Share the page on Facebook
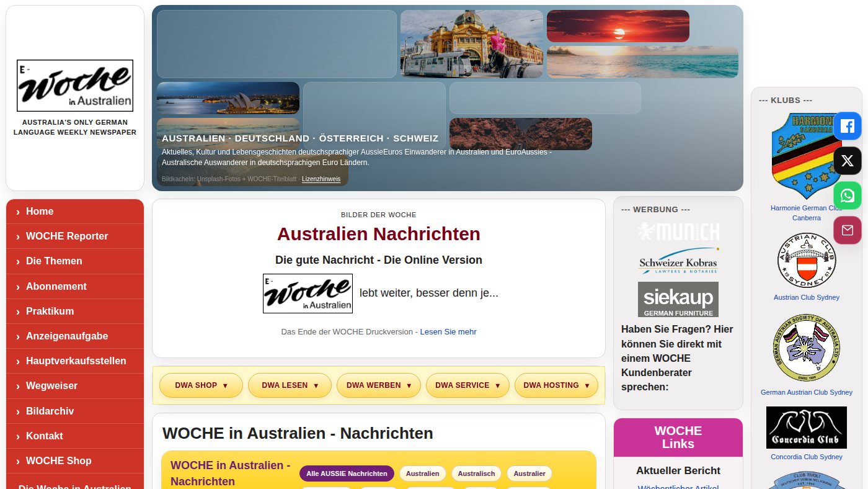The height and width of the screenshot is (489, 868). click(x=848, y=127)
